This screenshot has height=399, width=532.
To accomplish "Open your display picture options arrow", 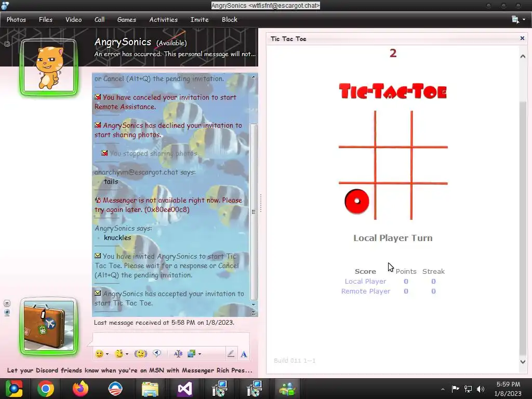I will tap(7, 303).
